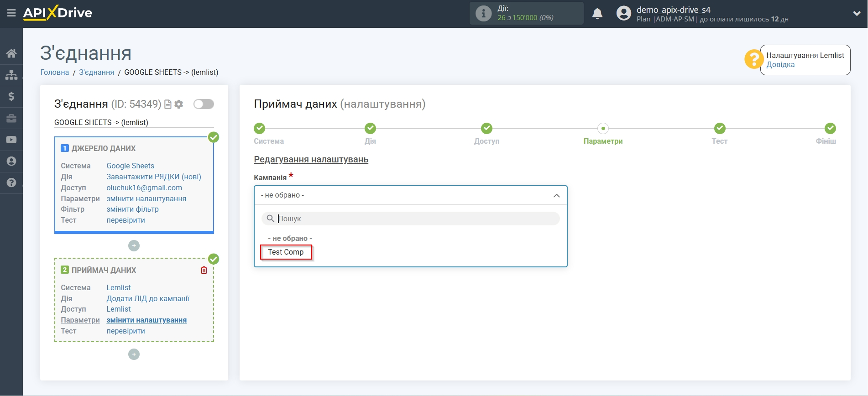
Task: Open the help question sidebar icon
Action: click(11, 182)
